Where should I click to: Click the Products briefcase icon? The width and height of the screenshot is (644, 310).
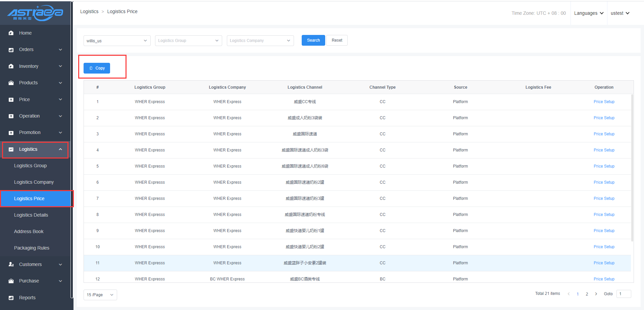coord(11,83)
